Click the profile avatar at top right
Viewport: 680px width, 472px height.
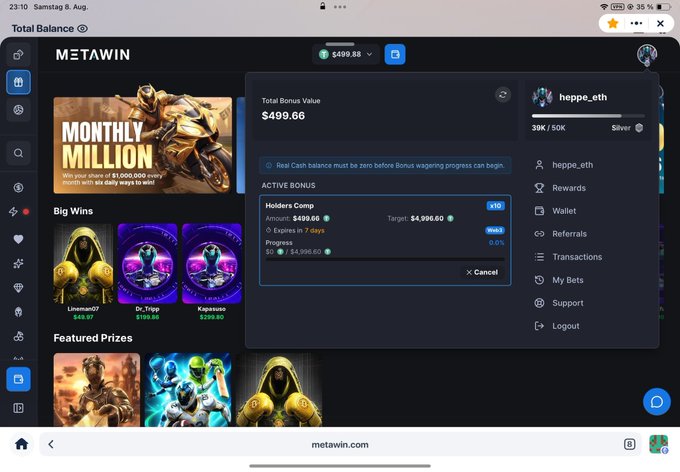coord(647,54)
